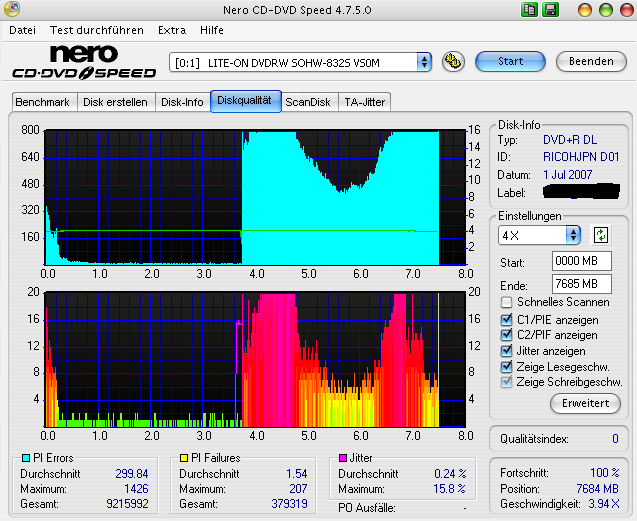Open the LITE-ON drive selection dropdown
The image size is (637, 521).
tap(300, 62)
